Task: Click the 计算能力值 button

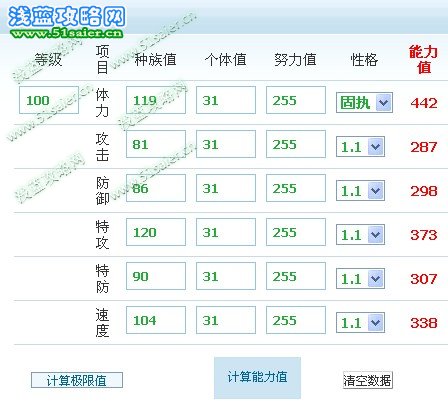Action: click(257, 378)
